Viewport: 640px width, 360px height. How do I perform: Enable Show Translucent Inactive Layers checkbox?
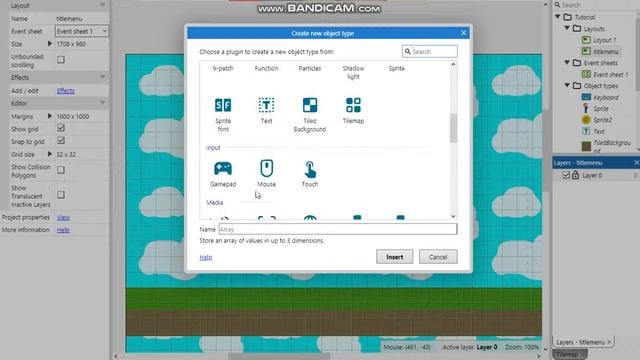61,195
